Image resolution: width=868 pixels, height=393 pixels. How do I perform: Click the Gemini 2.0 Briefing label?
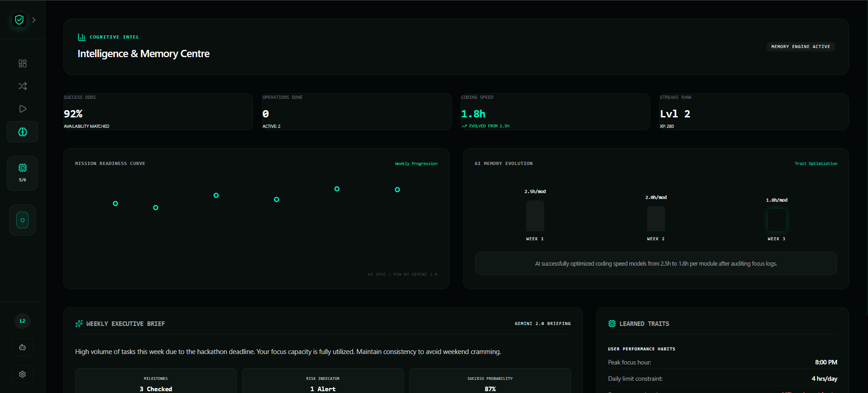click(x=542, y=324)
